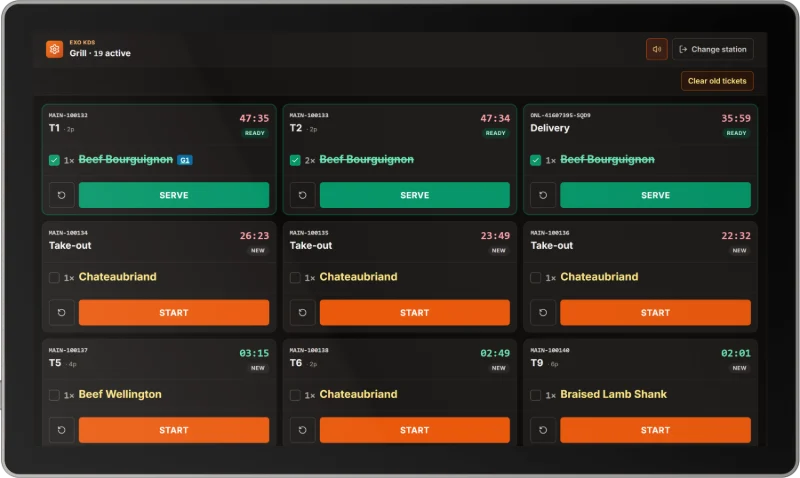Click the 35:59 timer on Delivery ticket

coord(736,118)
